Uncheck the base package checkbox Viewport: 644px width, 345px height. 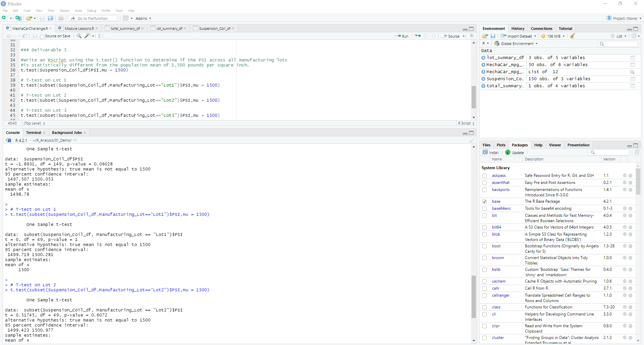484,201
